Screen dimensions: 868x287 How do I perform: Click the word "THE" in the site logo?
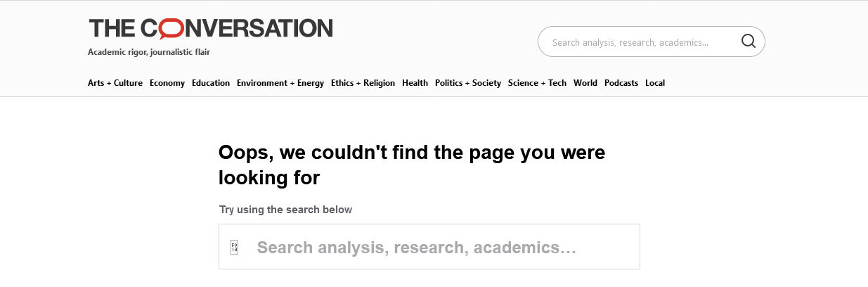click(x=112, y=28)
